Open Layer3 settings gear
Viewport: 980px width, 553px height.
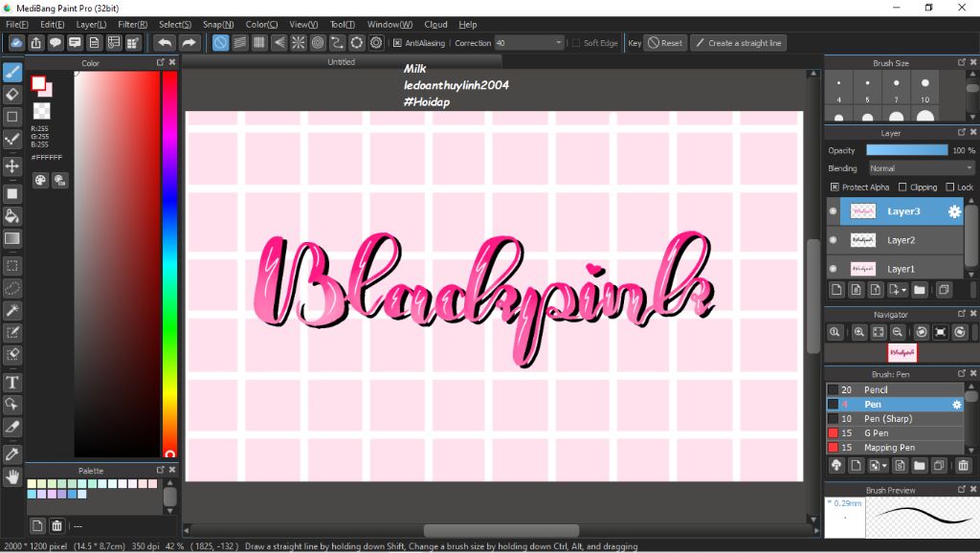tap(954, 211)
